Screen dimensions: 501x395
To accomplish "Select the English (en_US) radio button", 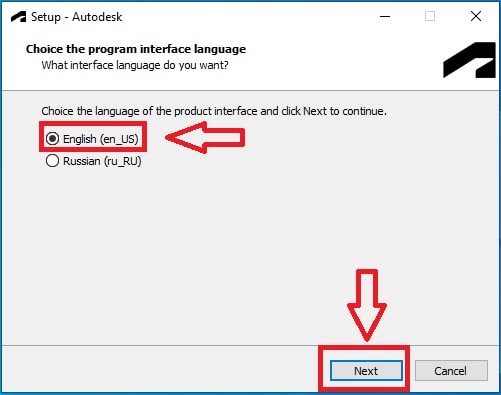I will 52,138.
